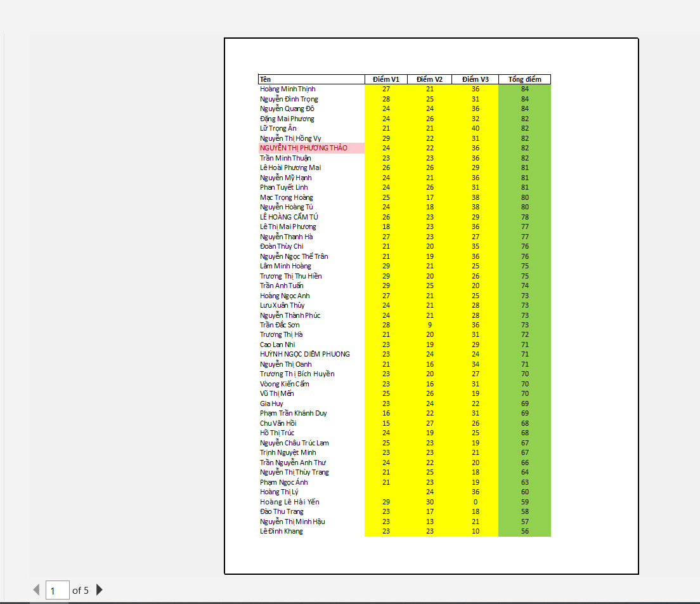Select the name 'Đặng Mai Phương'
This screenshot has width=700, height=604.
[287, 119]
